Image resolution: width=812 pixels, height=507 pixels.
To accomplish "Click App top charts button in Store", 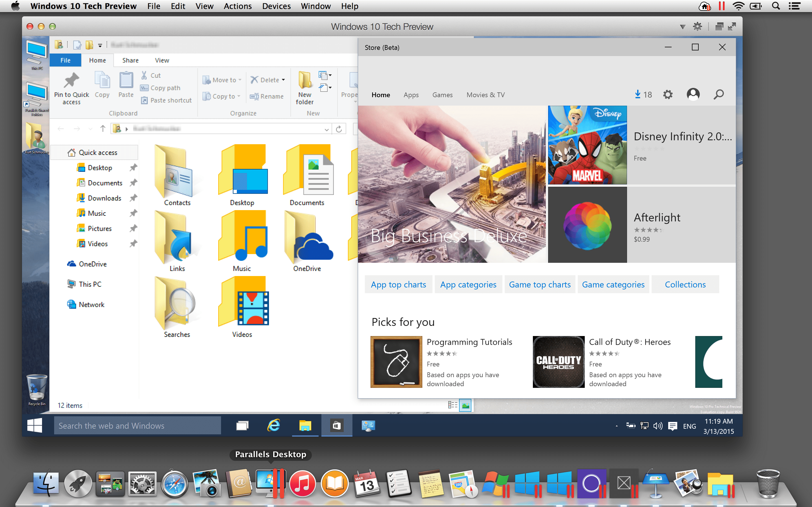I will pyautogui.click(x=398, y=284).
